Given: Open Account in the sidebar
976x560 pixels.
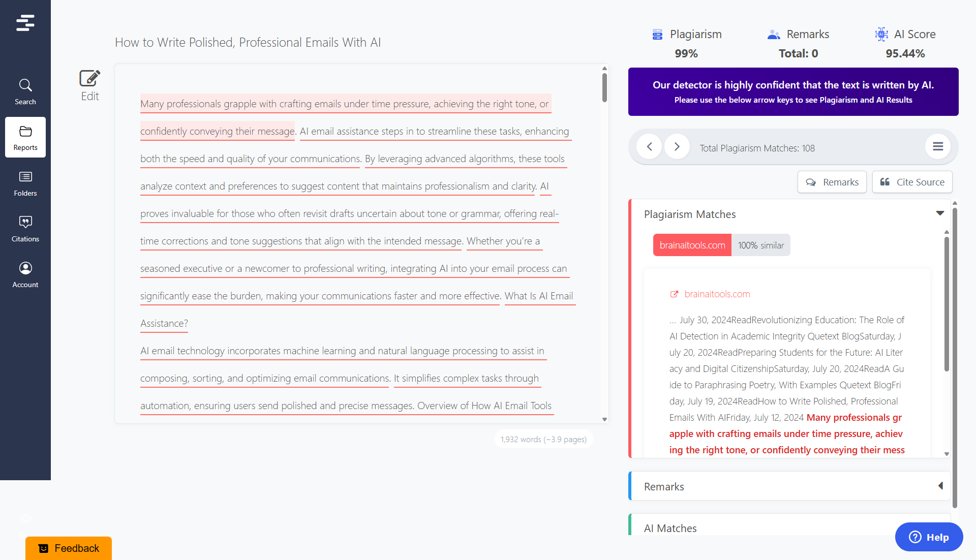Looking at the screenshot, I should pos(25,274).
